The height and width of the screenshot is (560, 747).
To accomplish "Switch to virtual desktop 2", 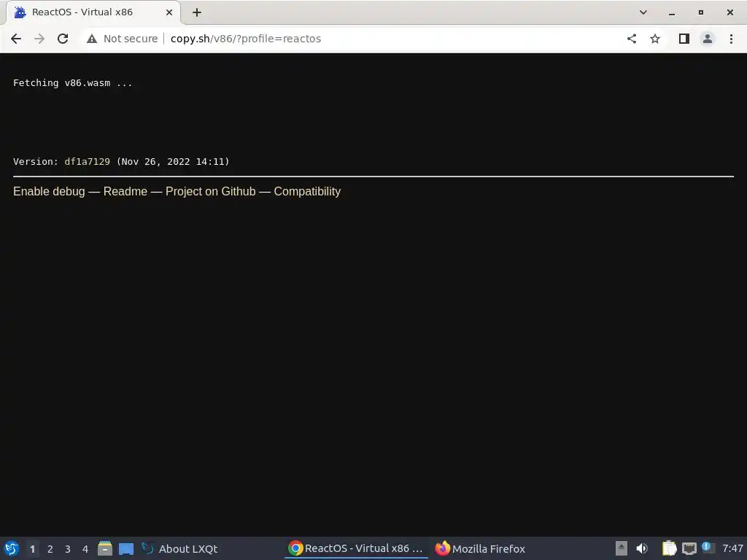I will click(50, 549).
